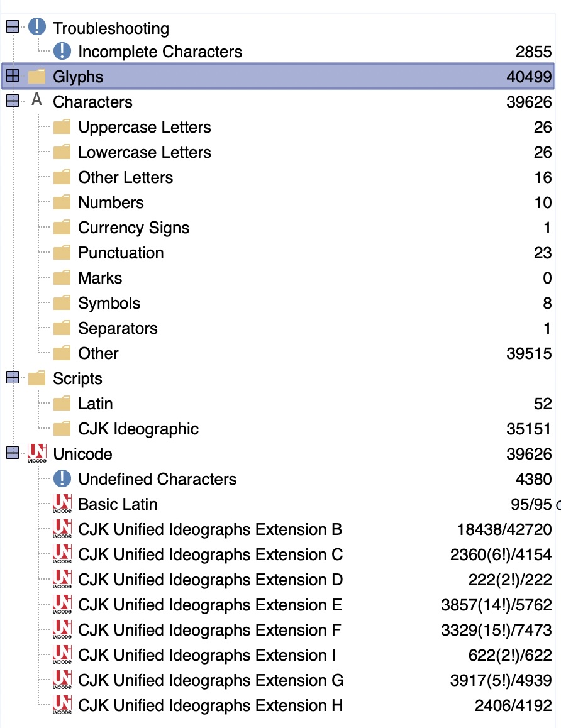
Task: Click the Glyphs folder icon
Action: pyautogui.click(x=37, y=77)
